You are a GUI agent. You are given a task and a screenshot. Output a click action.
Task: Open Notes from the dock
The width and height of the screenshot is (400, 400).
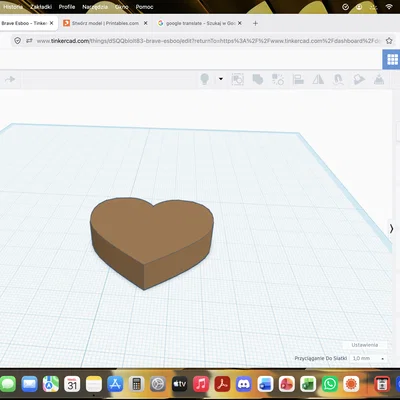point(94,384)
